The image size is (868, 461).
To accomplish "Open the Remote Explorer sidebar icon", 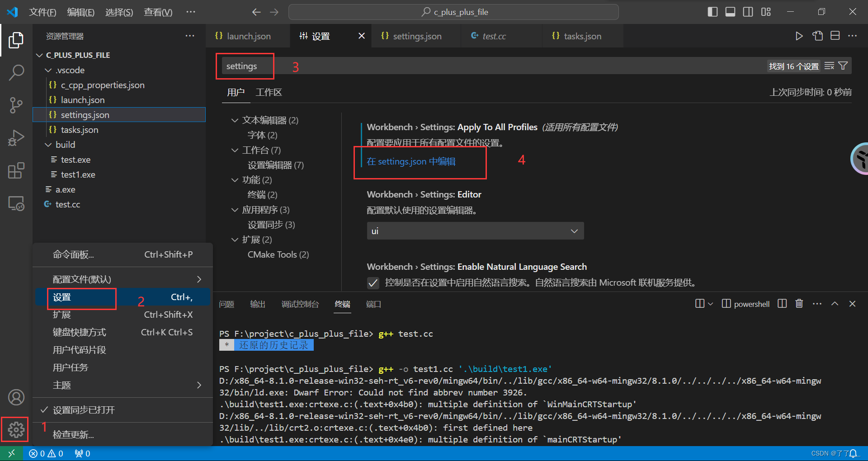I will 16,203.
